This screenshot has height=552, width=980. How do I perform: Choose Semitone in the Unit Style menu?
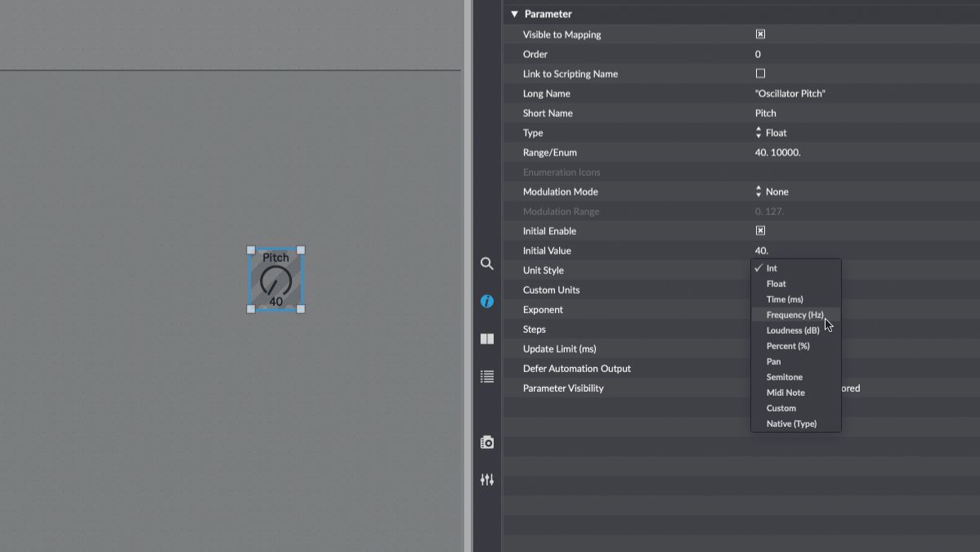coord(783,376)
